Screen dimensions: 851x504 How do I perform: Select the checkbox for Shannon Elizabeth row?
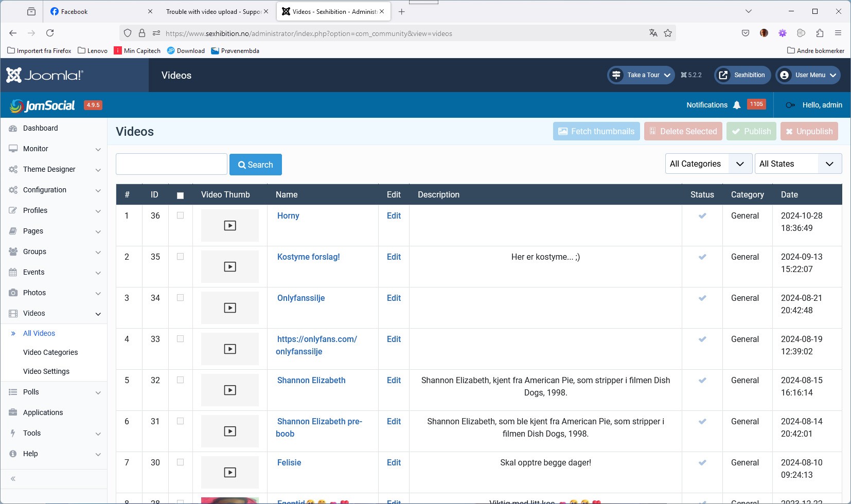[180, 380]
